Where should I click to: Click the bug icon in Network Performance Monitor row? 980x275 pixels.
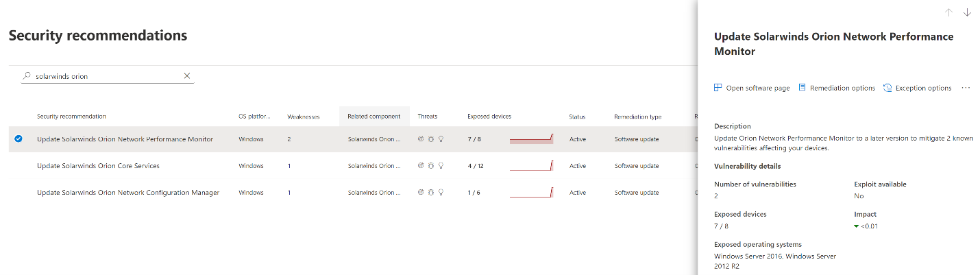[x=431, y=139]
